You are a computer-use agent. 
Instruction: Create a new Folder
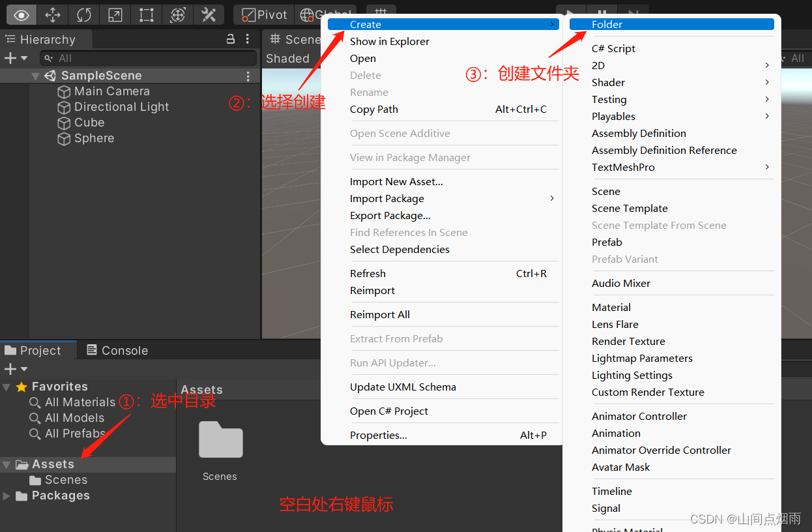point(672,24)
